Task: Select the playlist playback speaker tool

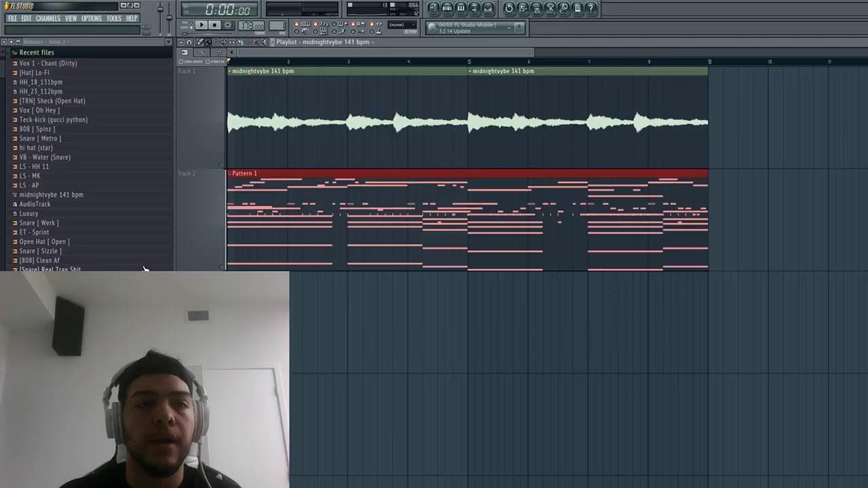Action: click(x=264, y=42)
